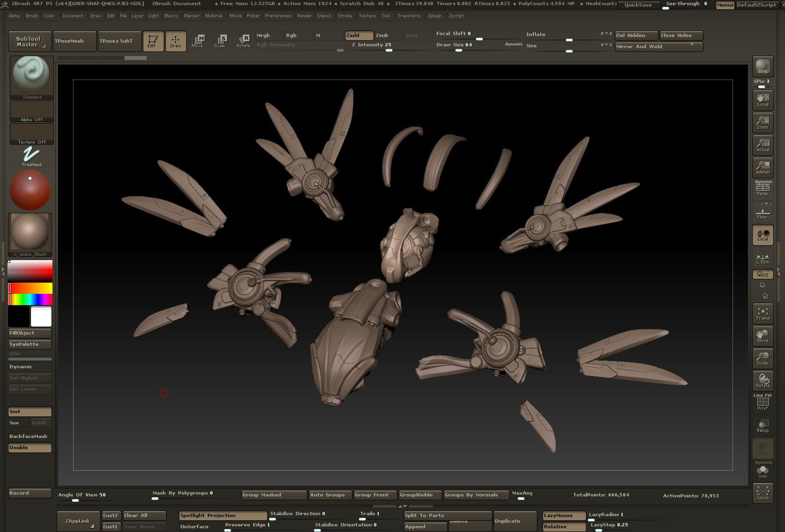Click the Scroll canvas icon

pyautogui.click(x=763, y=100)
